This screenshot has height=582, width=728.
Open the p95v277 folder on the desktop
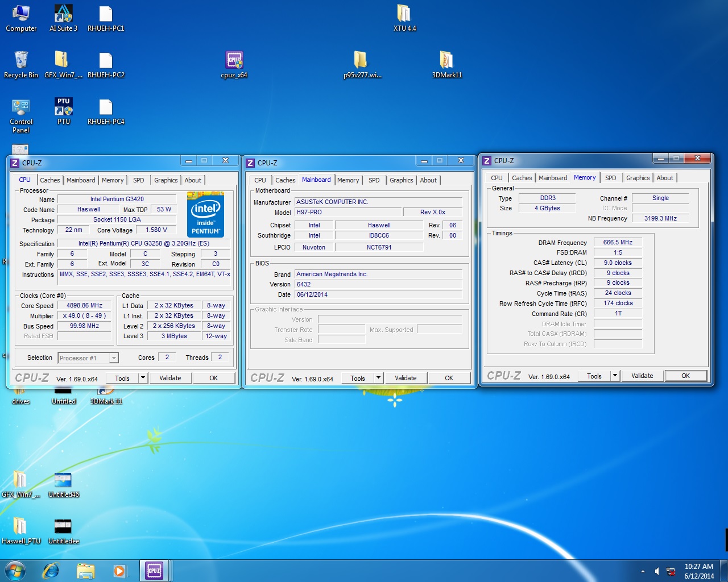click(362, 60)
